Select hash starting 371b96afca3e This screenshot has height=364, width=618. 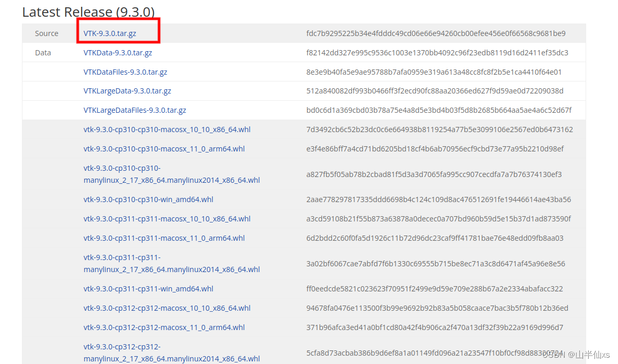(x=435, y=328)
